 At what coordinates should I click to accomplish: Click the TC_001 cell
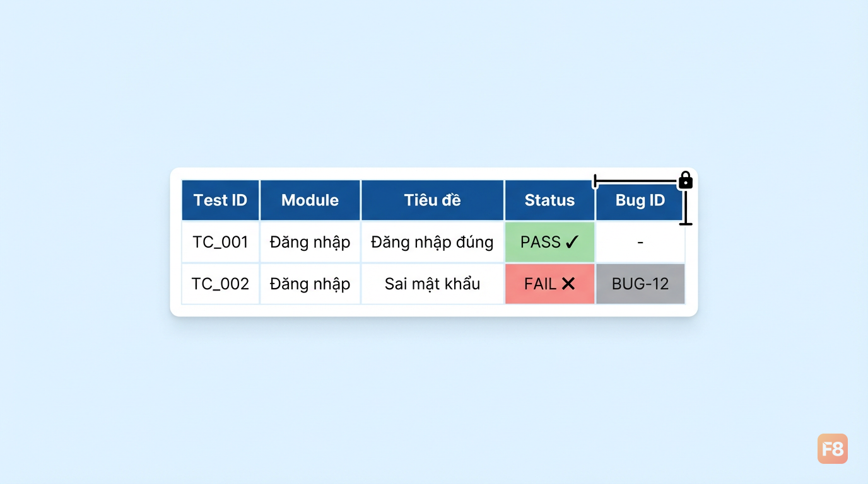[220, 242]
